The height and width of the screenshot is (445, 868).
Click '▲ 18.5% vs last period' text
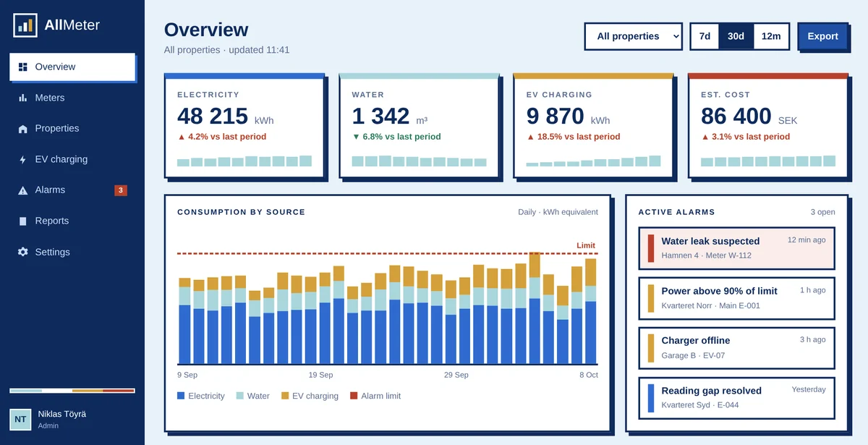coord(573,137)
